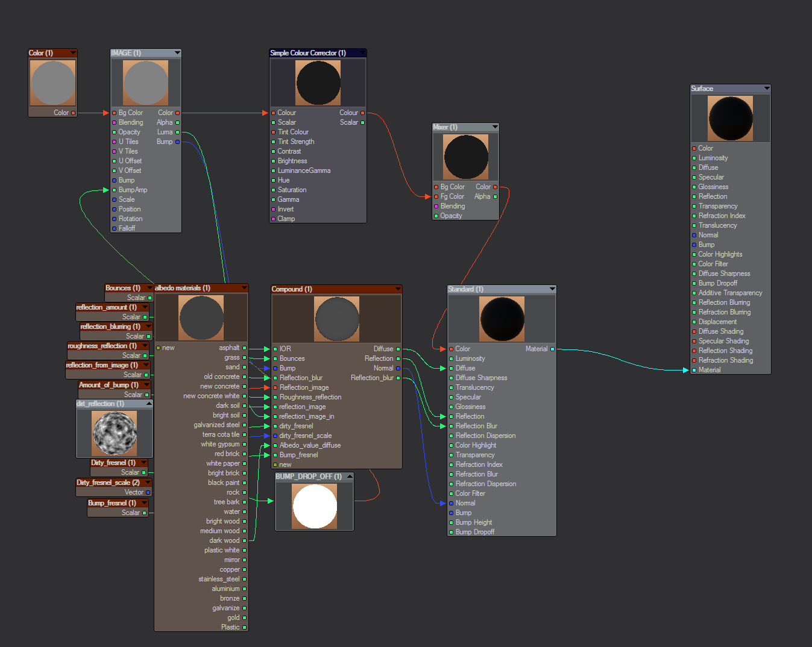Select the albedo materials (1) node title
This screenshot has width=812, height=647.
[x=193, y=288]
